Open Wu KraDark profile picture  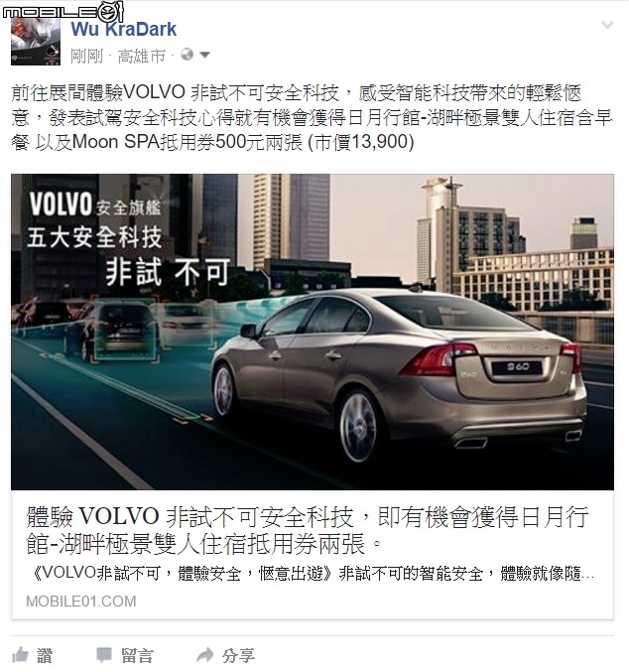tap(36, 42)
